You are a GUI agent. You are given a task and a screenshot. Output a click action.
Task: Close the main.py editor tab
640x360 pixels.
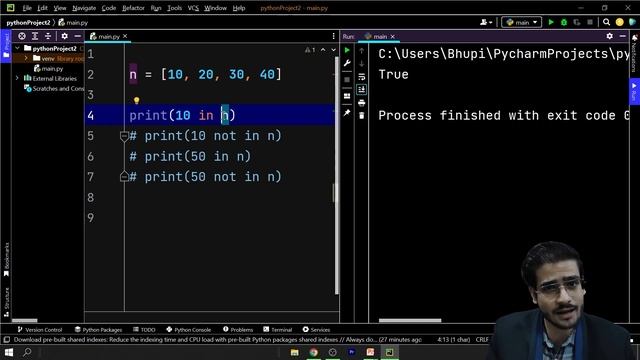[x=125, y=36]
